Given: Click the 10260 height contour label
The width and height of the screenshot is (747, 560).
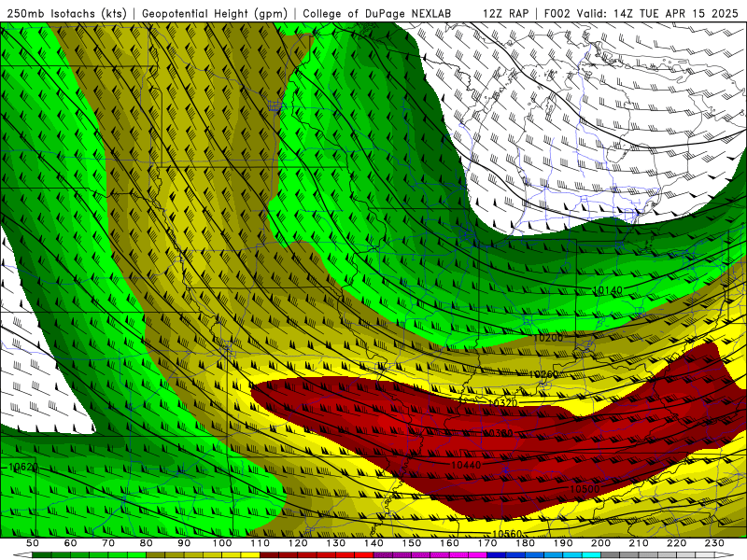Looking at the screenshot, I should 543,374.
